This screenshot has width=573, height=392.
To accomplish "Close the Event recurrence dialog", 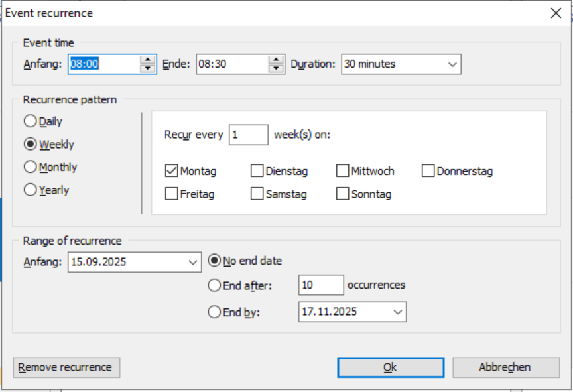I will click(556, 13).
